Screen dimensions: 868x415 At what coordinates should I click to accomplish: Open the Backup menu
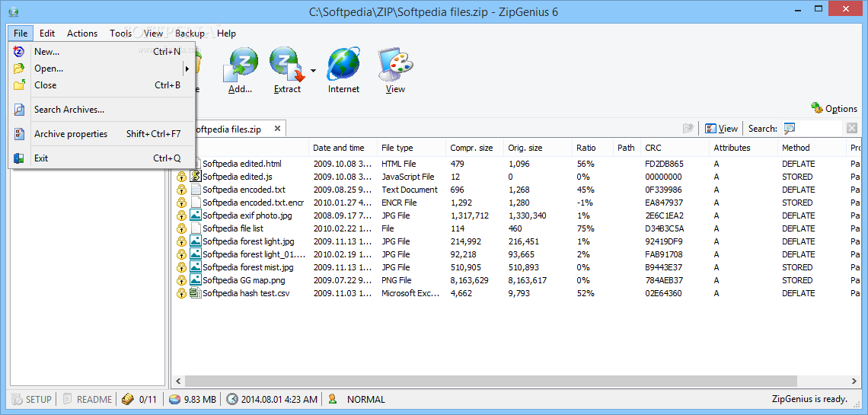pyautogui.click(x=190, y=34)
